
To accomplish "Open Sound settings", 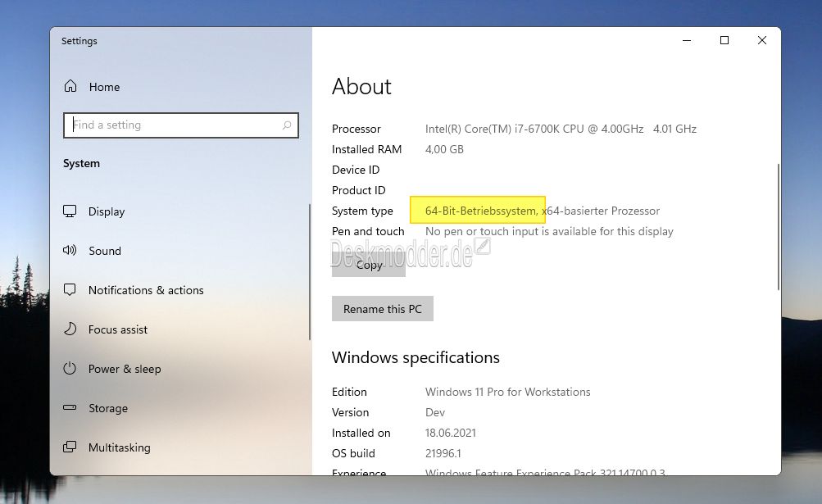I will click(x=105, y=252).
